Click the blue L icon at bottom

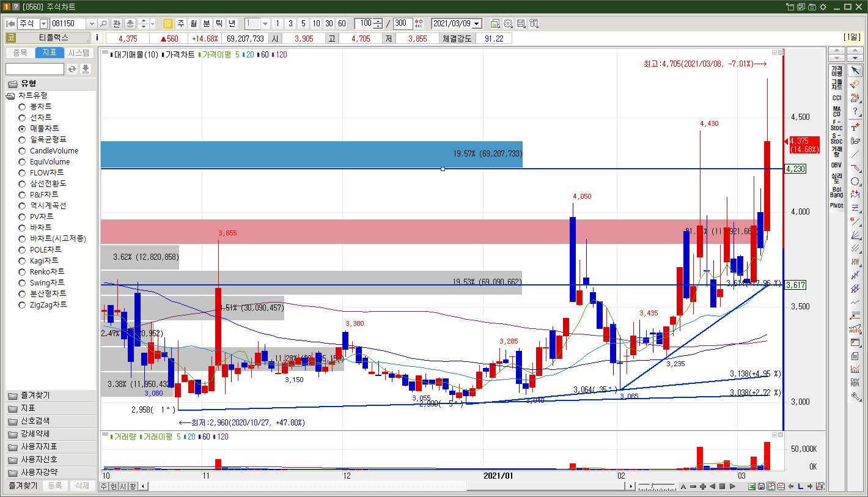click(801, 487)
